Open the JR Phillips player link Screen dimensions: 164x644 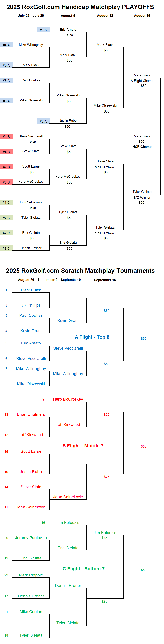pos(31,305)
